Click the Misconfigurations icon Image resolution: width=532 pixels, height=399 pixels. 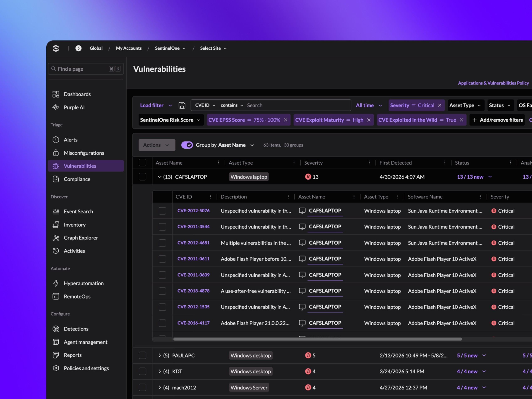click(56, 153)
